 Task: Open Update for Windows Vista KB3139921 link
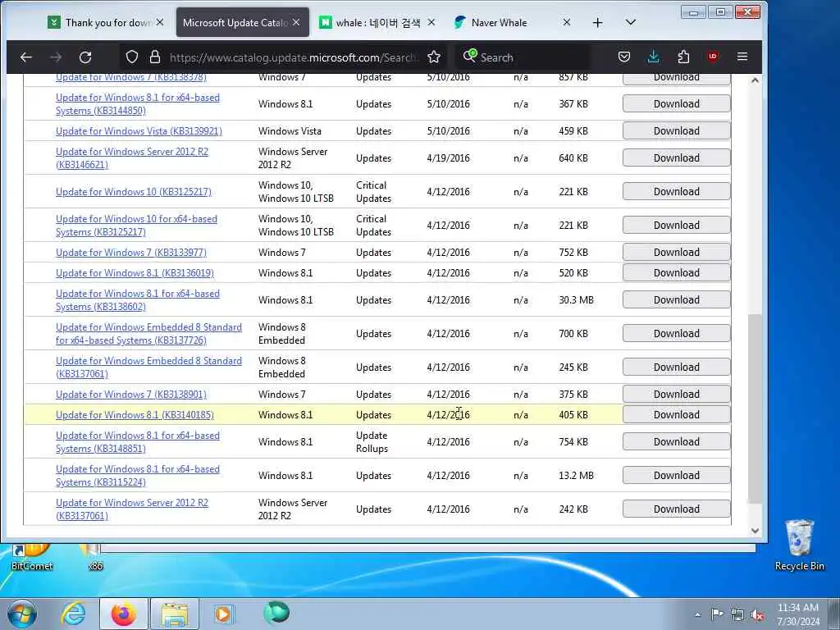pos(139,130)
